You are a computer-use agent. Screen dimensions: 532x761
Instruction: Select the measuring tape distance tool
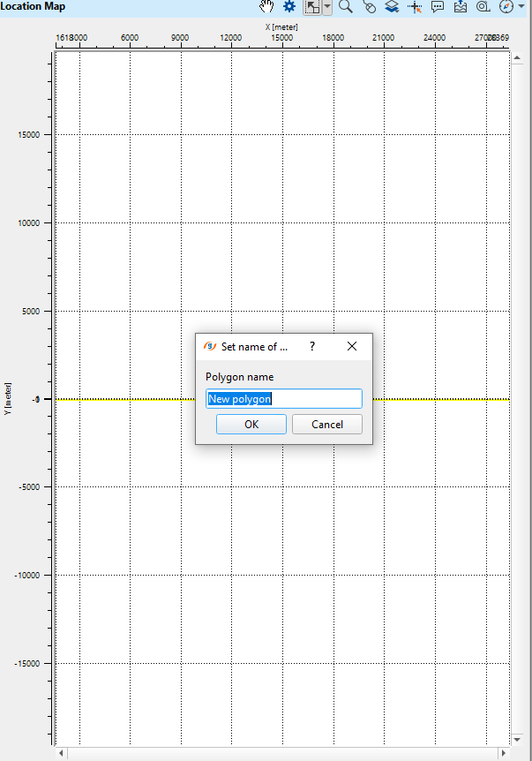[483, 6]
